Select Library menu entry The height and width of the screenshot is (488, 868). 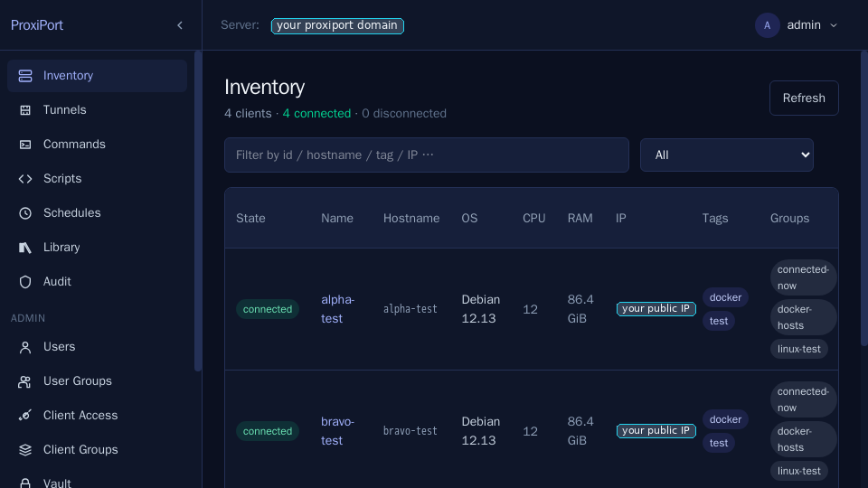tap(97, 248)
